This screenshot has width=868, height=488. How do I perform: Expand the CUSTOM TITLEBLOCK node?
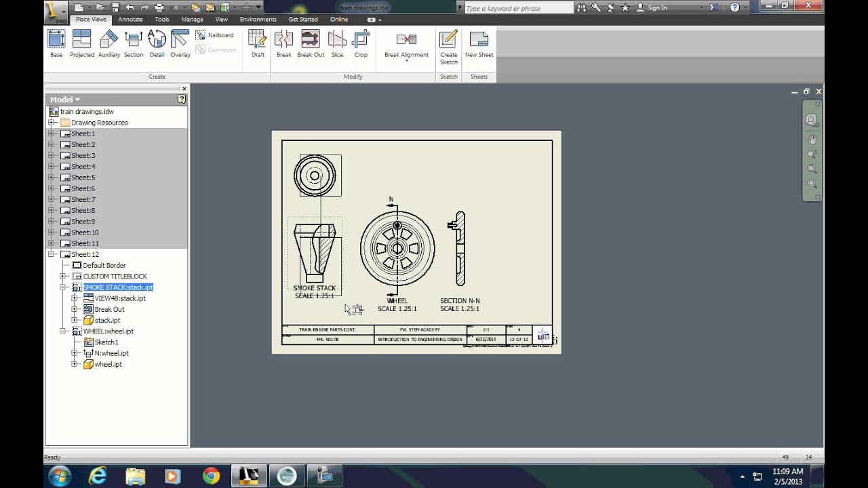click(62, 277)
